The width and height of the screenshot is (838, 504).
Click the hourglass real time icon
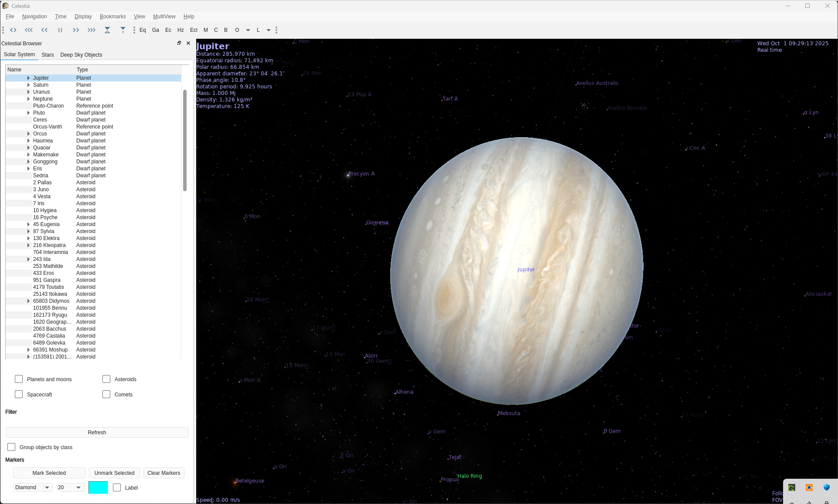point(107,30)
